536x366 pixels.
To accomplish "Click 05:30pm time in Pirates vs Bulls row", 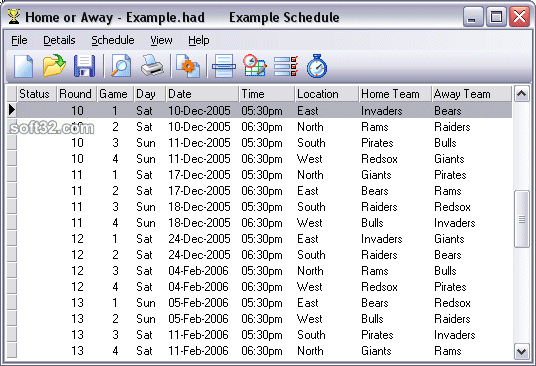I will (x=262, y=143).
